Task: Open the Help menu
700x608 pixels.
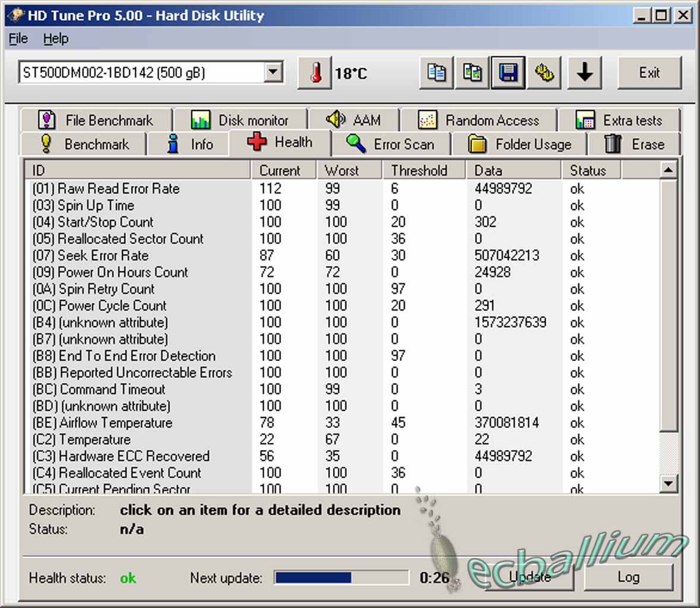Action: click(x=55, y=39)
